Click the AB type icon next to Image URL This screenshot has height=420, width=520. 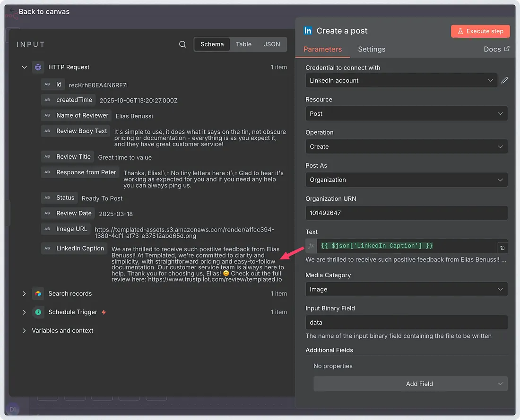pyautogui.click(x=47, y=229)
